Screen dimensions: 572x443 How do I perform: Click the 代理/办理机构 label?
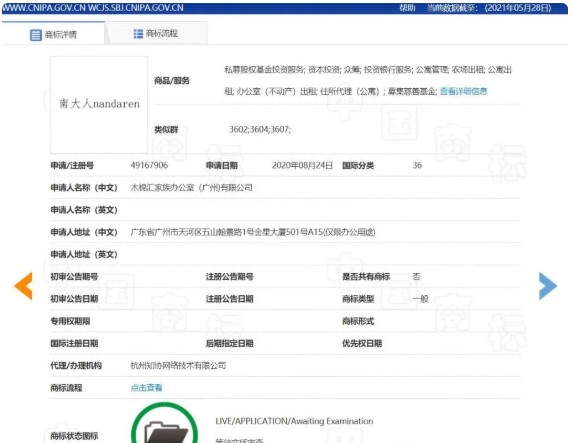76,365
